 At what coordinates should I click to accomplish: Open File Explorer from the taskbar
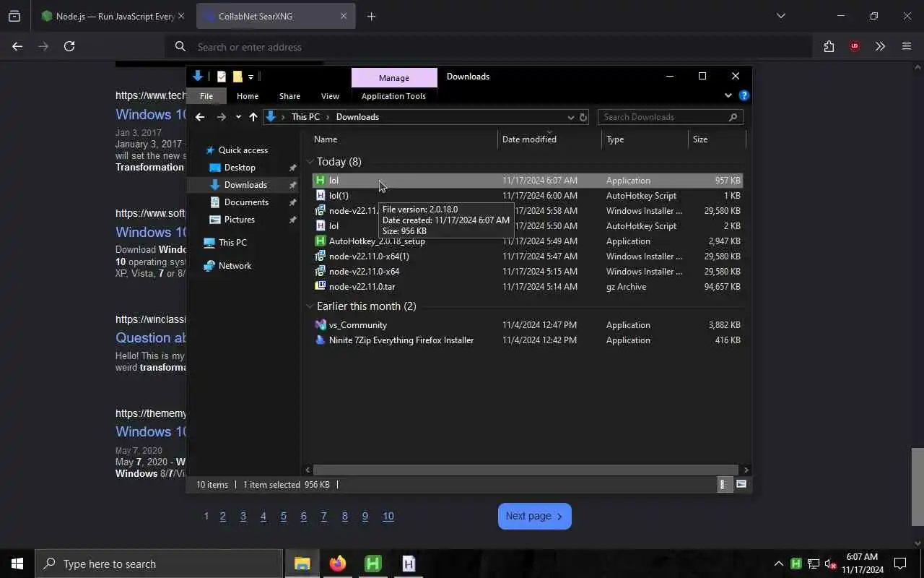302,564
